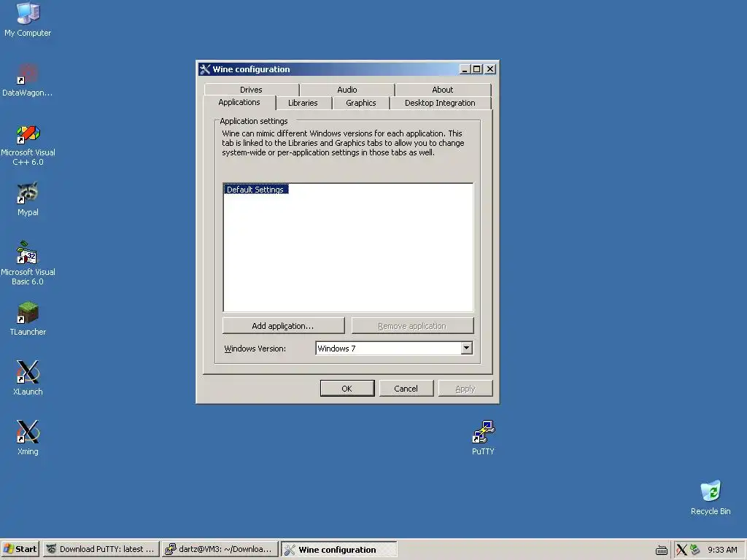
Task: Click the keyboard icon in system tray
Action: pos(661,550)
